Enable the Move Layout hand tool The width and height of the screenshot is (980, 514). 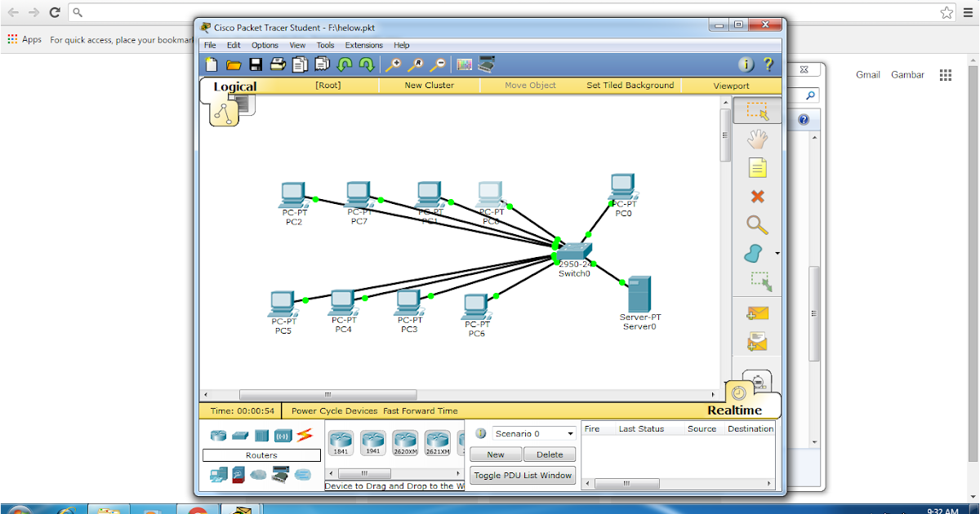757,140
